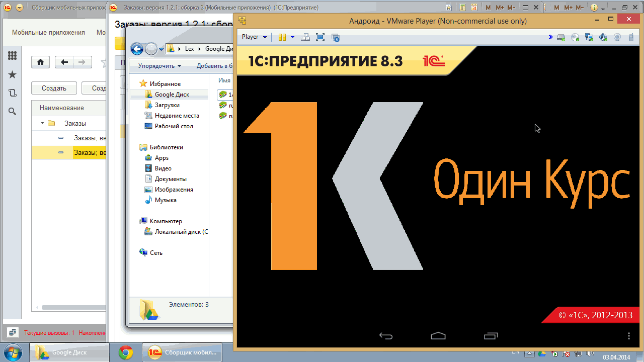Screen dimensions: 644x362
Task: Click Send Ctrl+Alt+Del icon in VMware
Action: [305, 37]
